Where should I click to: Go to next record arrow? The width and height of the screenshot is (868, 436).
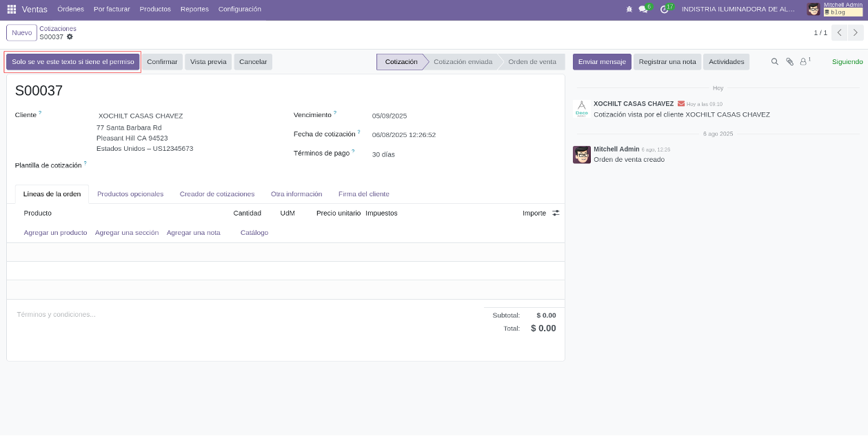point(856,32)
